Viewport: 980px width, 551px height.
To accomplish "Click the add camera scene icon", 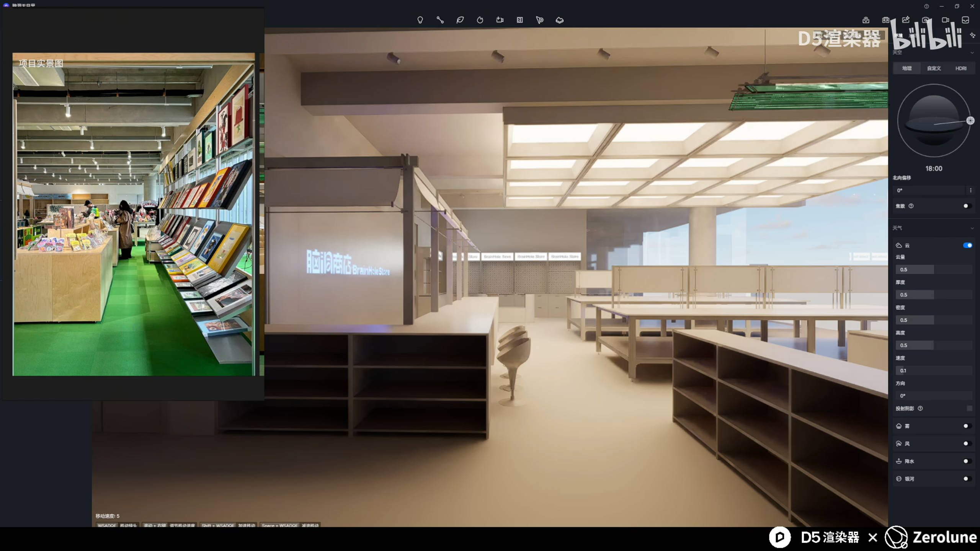I will [500, 20].
